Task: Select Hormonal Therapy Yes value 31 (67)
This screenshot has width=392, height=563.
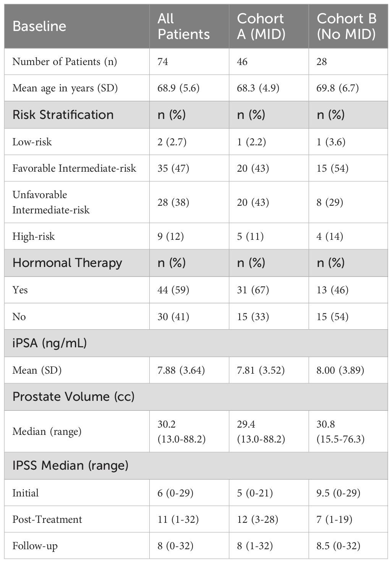Action: tap(253, 290)
